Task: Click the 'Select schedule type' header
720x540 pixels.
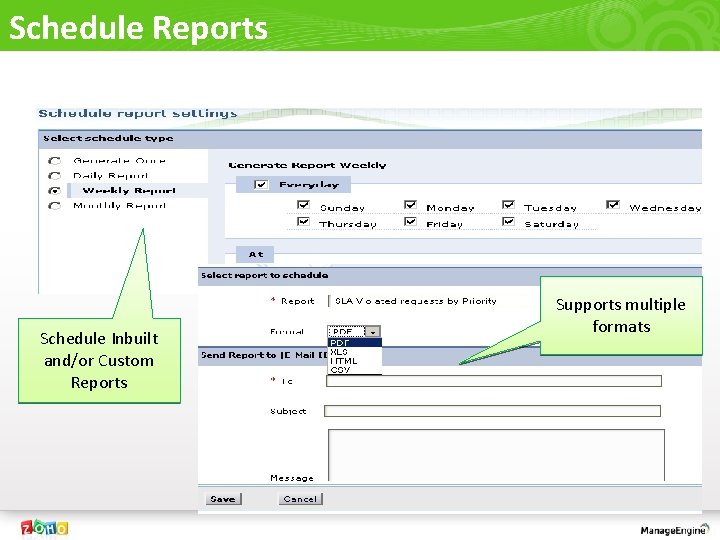Action: click(108, 138)
